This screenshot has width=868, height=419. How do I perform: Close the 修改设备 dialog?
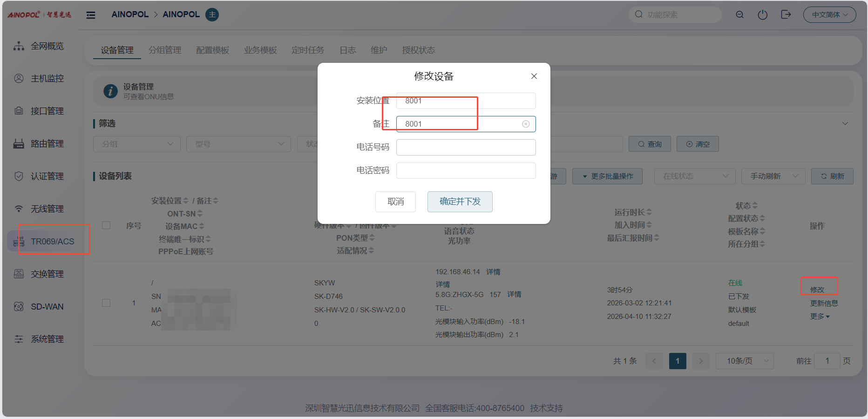pos(534,76)
